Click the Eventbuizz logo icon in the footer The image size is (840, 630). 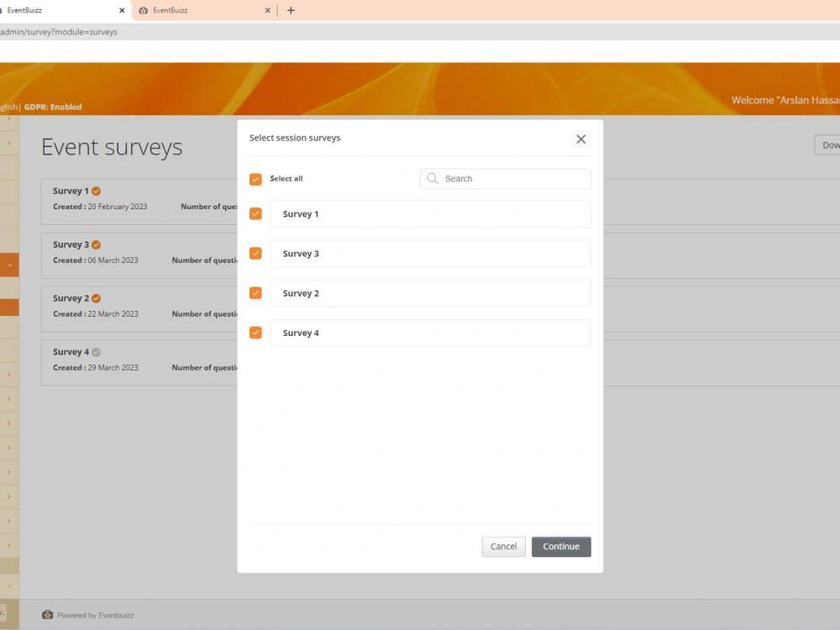point(47,615)
